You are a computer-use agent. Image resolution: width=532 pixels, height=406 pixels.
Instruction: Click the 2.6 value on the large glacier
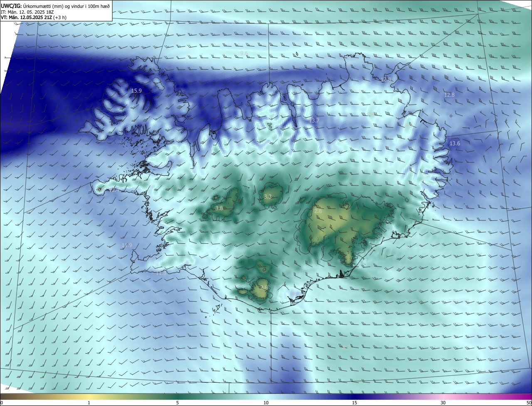[318, 212]
